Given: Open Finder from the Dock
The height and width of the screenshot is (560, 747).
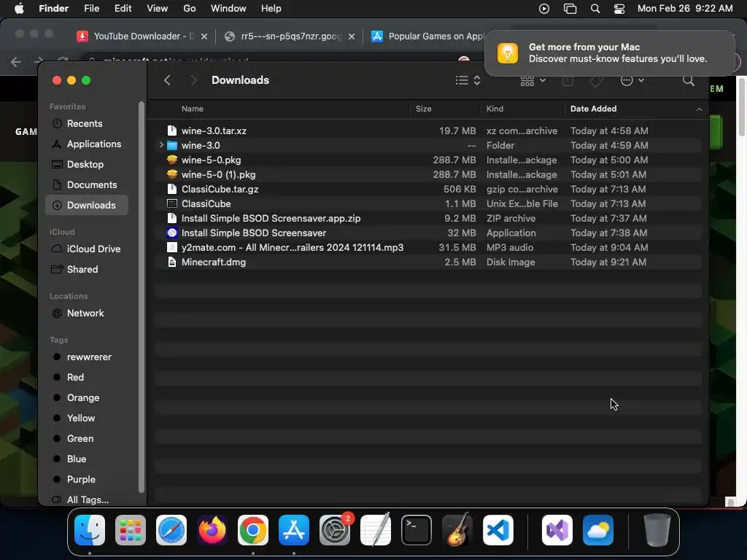Looking at the screenshot, I should (x=90, y=530).
